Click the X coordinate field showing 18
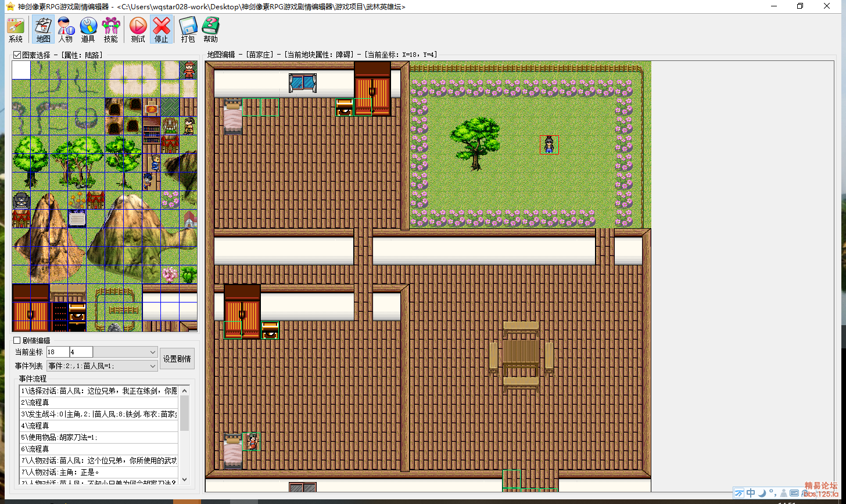The image size is (846, 504). (x=58, y=352)
